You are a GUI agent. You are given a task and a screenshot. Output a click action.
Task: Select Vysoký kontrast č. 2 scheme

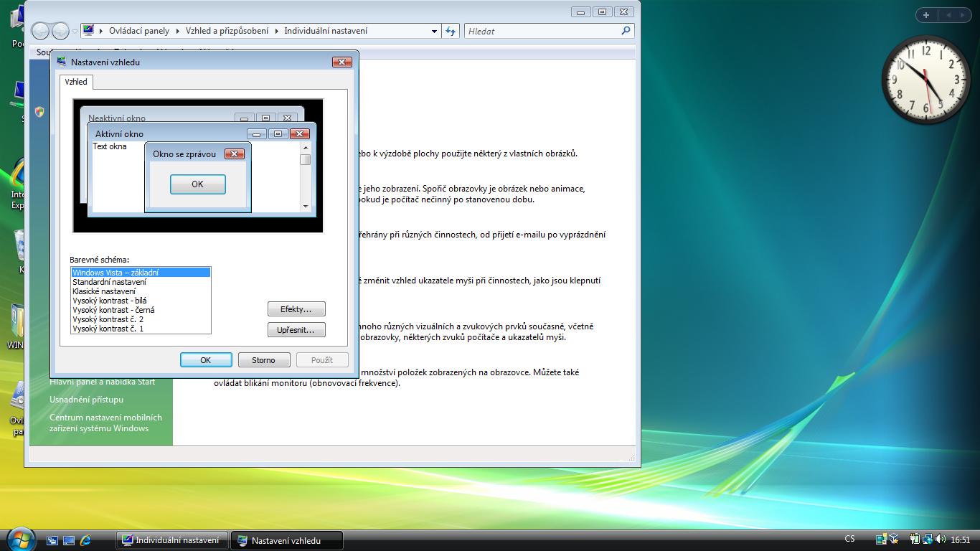[x=141, y=319]
